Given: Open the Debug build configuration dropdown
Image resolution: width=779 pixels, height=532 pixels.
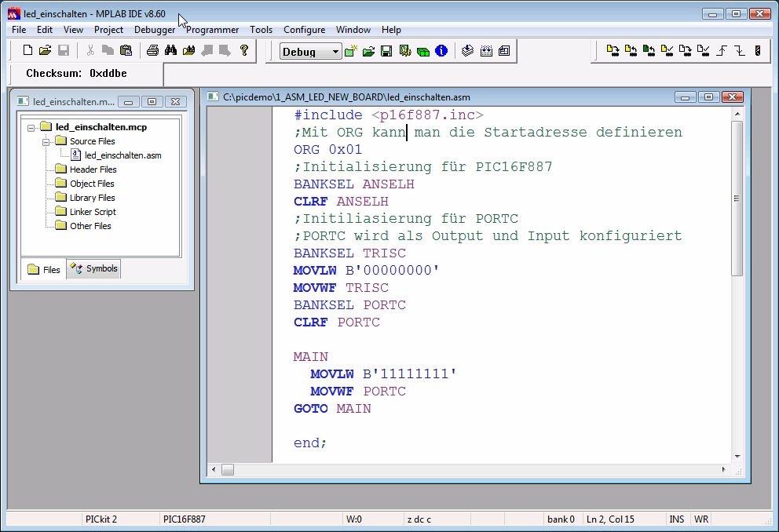Looking at the screenshot, I should [x=310, y=51].
